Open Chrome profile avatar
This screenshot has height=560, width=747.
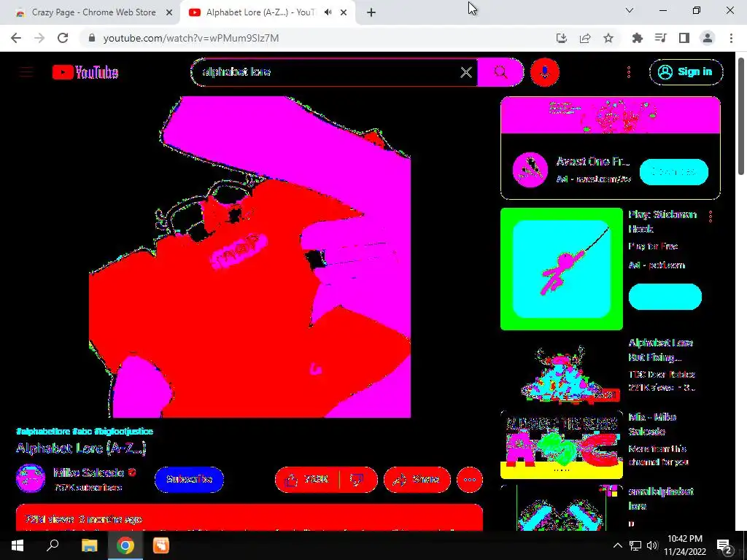[708, 38]
